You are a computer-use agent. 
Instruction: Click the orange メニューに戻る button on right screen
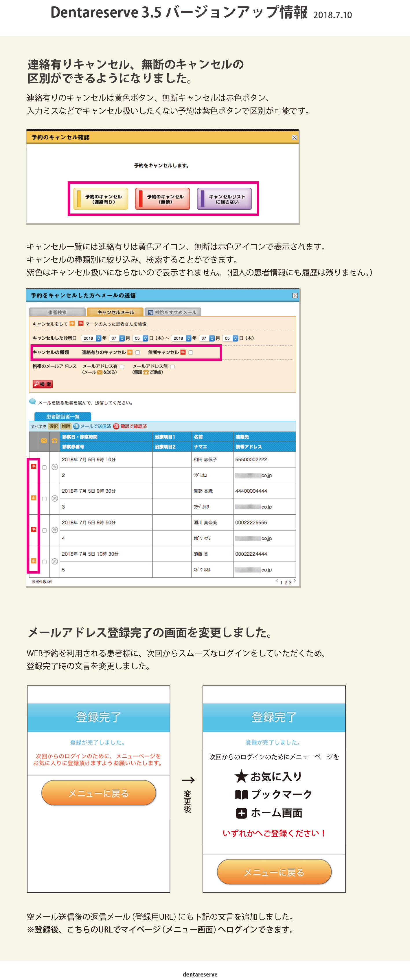[x=274, y=872]
